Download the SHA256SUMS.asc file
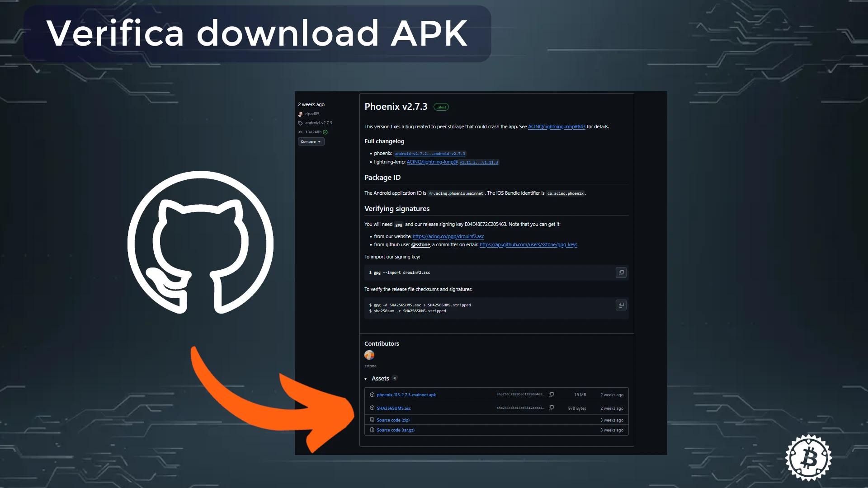The image size is (868, 488). pyautogui.click(x=393, y=408)
